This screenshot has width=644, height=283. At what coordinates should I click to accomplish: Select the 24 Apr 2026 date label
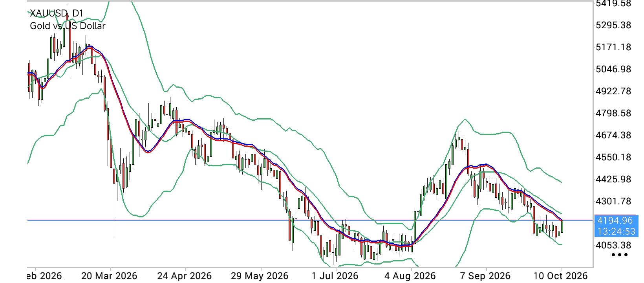(x=185, y=276)
